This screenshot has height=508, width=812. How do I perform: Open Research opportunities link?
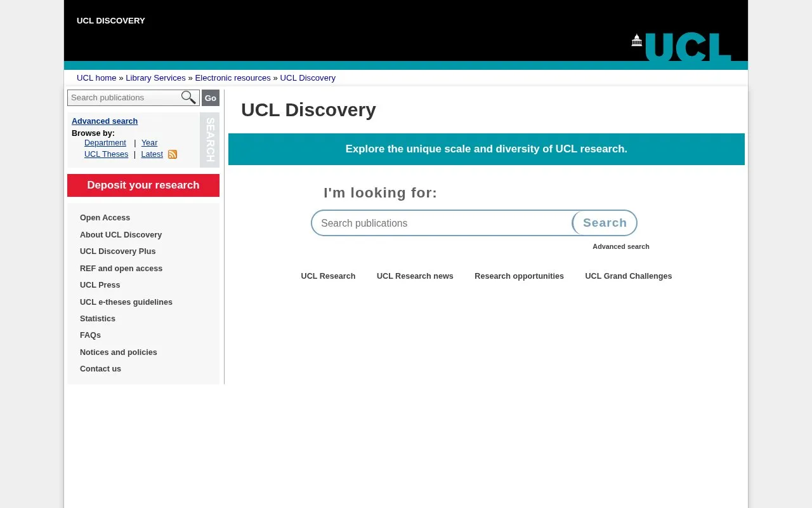pos(519,276)
